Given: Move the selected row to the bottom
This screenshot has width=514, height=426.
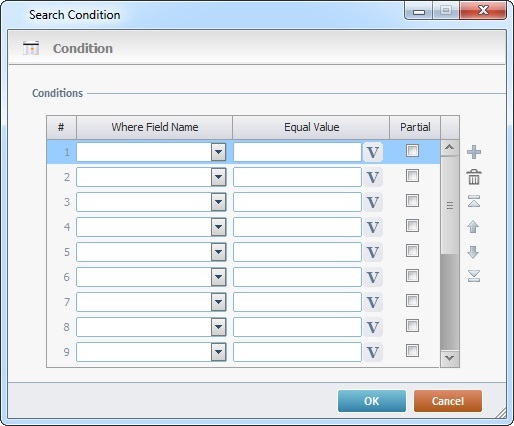Looking at the screenshot, I should click(x=474, y=276).
